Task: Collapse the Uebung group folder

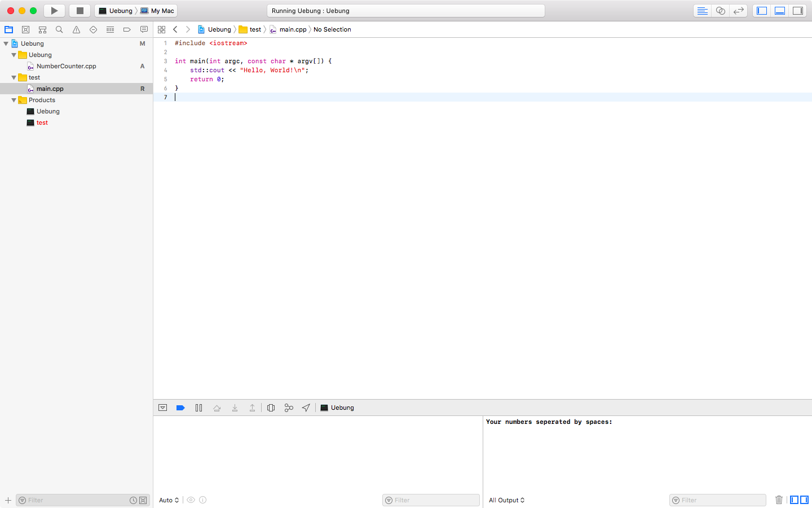Action: point(14,55)
